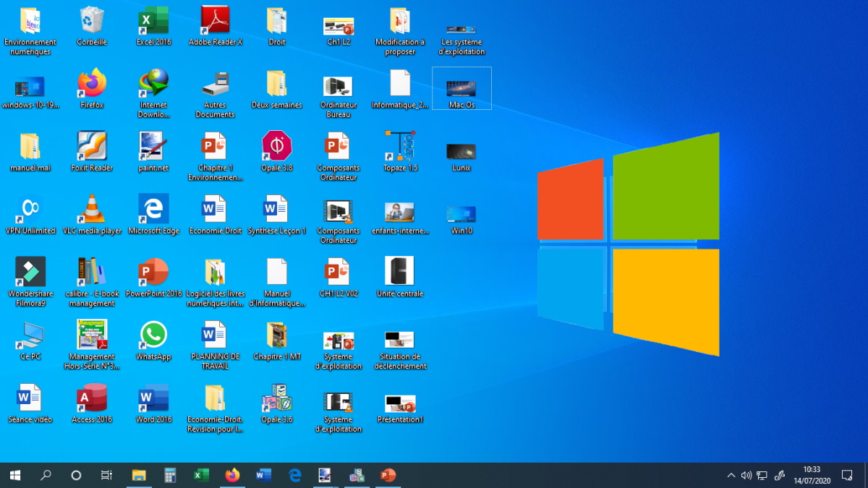Open the 10:33 clock and date
The image size is (868, 488).
(x=812, y=475)
